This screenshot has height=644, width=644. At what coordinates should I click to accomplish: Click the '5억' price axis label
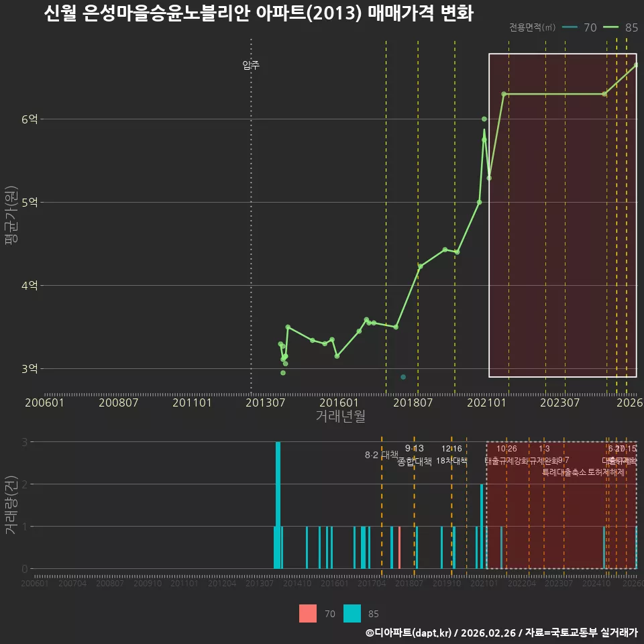coord(30,202)
